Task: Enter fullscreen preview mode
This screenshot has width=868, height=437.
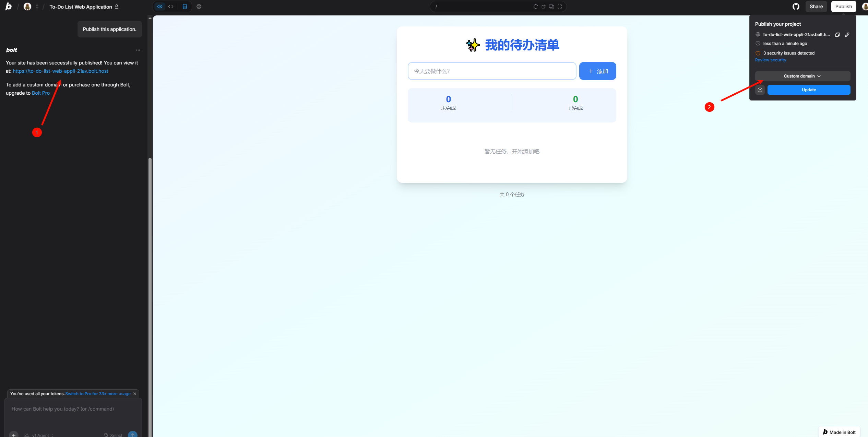Action: [x=560, y=7]
